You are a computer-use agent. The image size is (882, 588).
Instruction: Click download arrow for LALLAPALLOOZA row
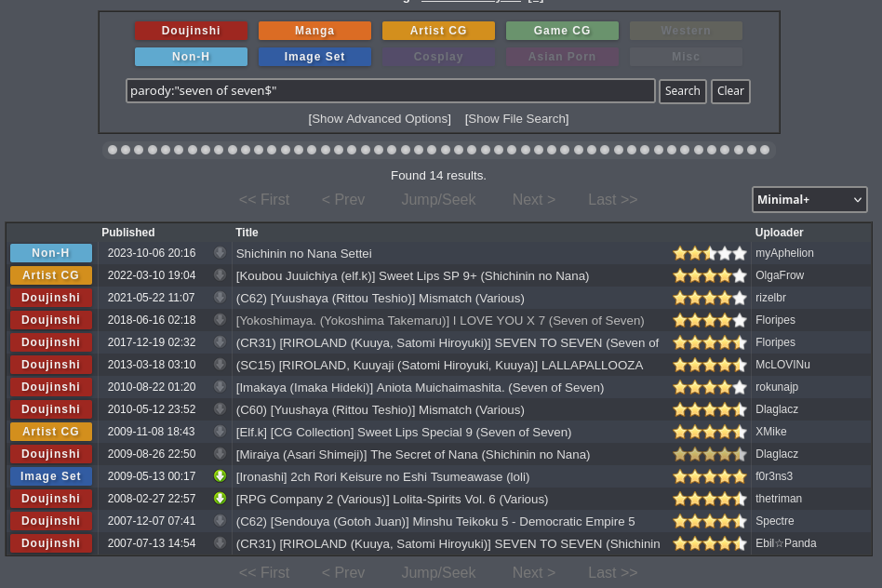220,364
